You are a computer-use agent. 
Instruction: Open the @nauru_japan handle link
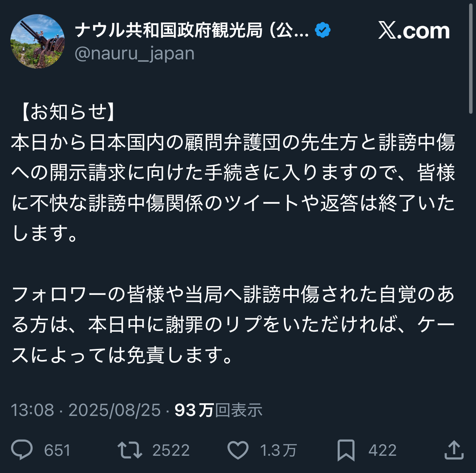pos(135,54)
